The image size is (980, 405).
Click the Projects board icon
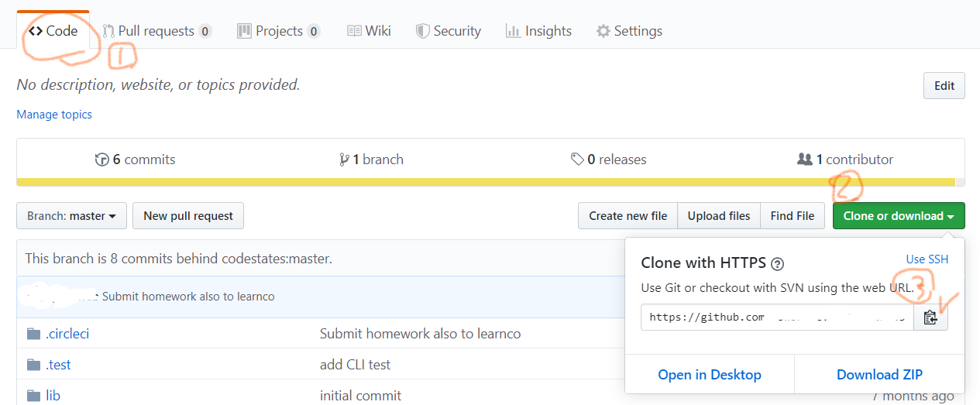(x=244, y=31)
